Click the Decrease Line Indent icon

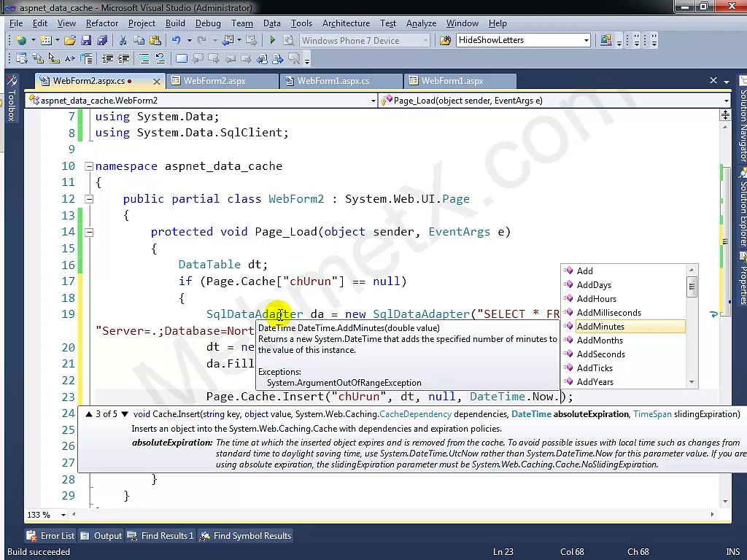point(108,58)
